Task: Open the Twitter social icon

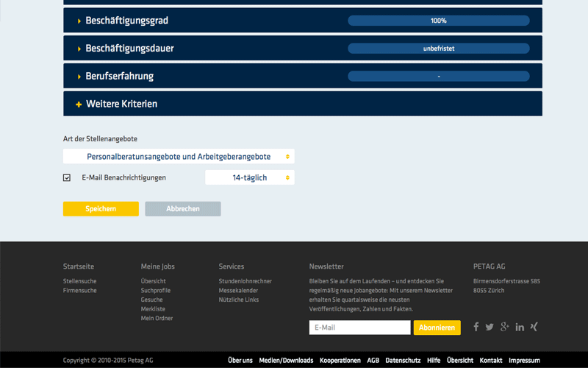Action: pos(490,327)
